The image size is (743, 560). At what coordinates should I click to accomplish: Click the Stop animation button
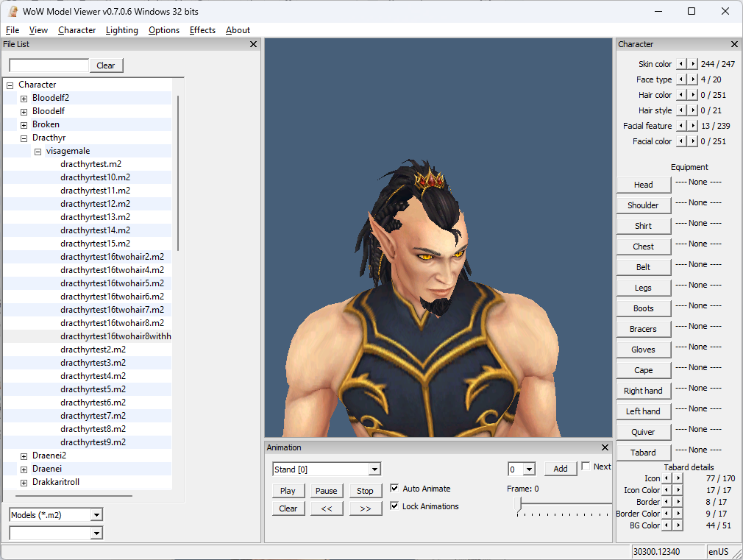tap(366, 491)
